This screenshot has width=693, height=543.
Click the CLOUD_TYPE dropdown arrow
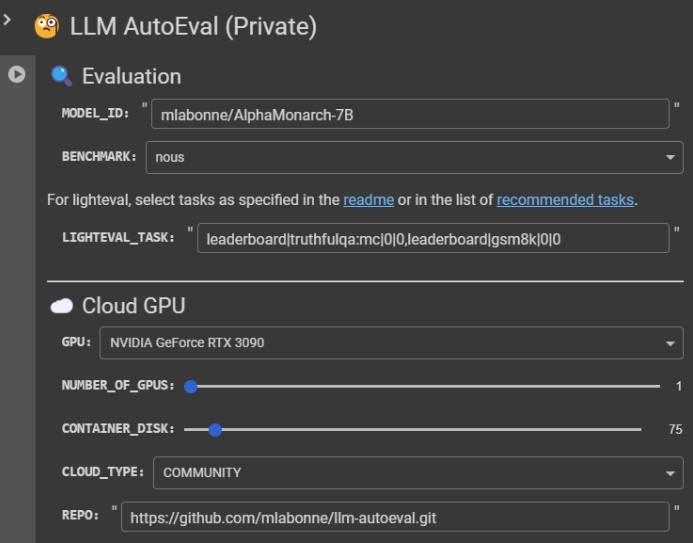[x=670, y=473]
